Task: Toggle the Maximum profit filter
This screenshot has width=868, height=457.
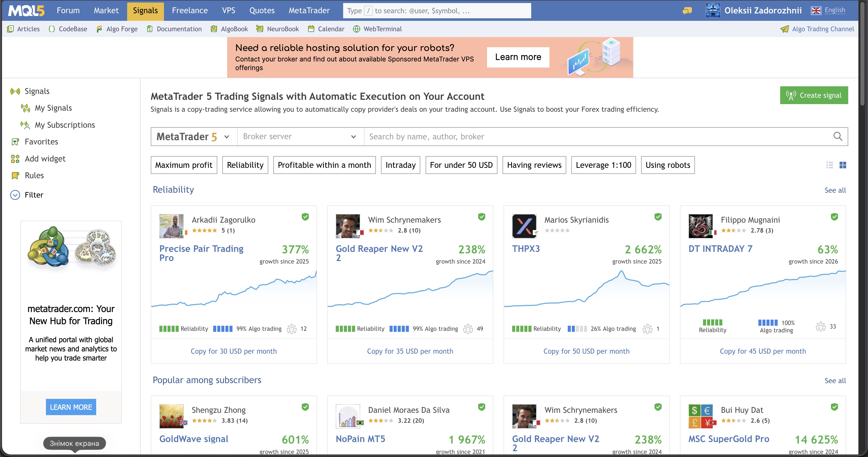Action: (184, 165)
